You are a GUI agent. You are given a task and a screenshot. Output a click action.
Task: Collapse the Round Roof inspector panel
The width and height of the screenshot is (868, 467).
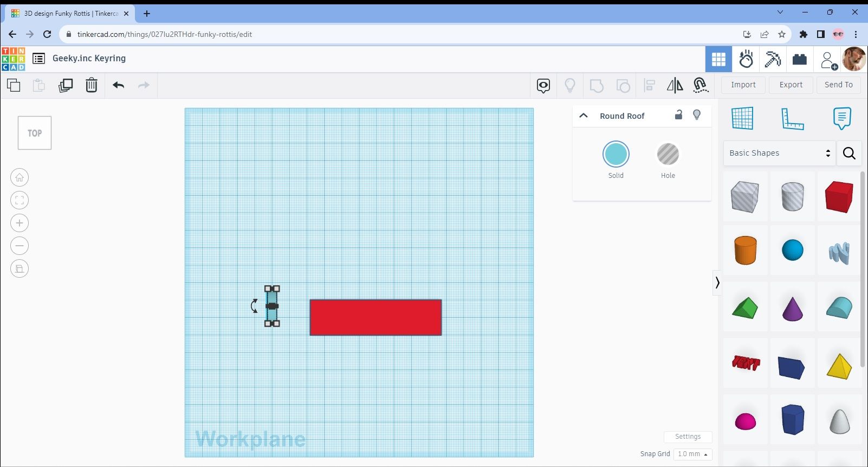[x=584, y=116]
